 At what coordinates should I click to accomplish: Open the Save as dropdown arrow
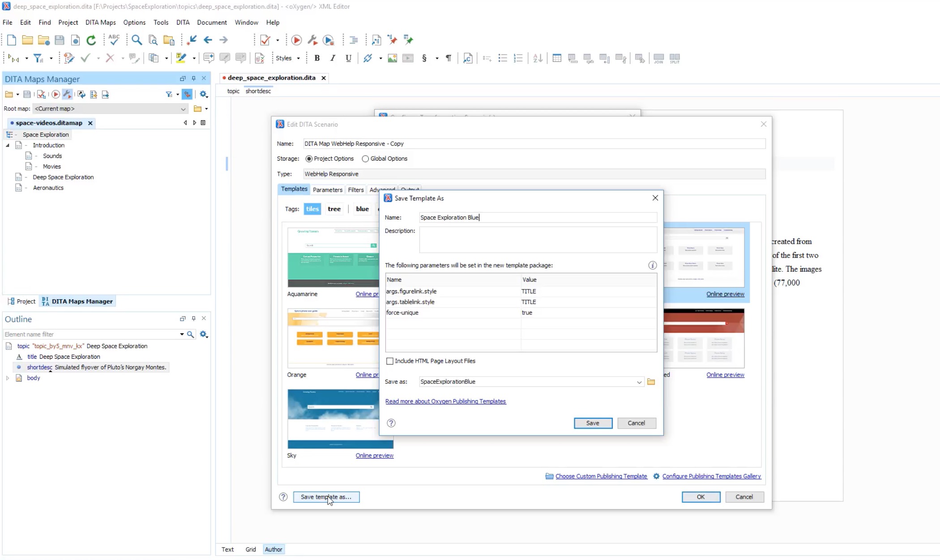click(x=639, y=382)
